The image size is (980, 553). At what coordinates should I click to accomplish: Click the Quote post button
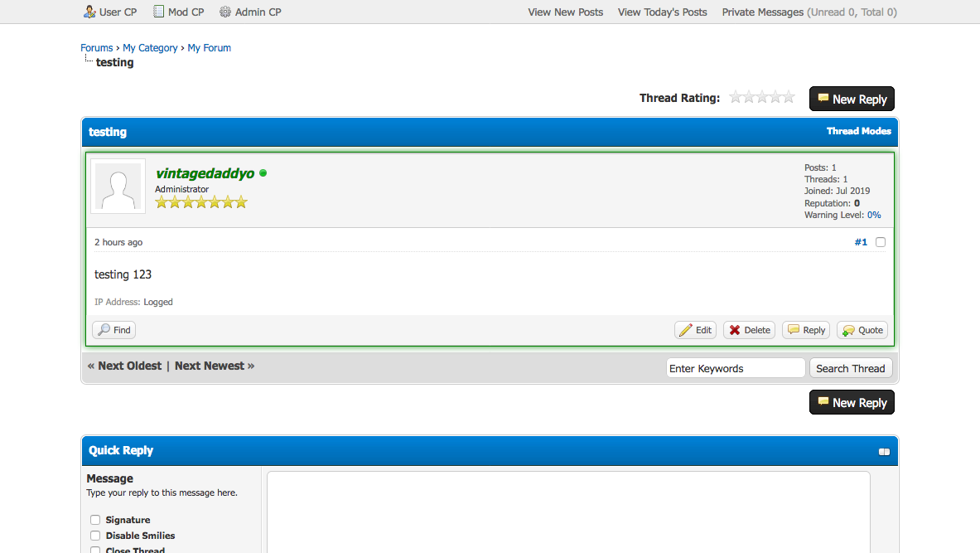tap(862, 330)
